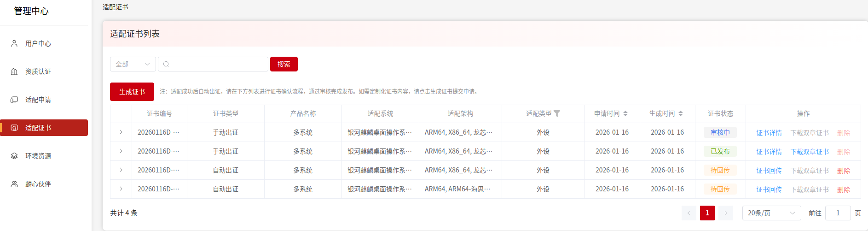The image size is (868, 231).
Task: Click 证书回传 in the last row
Action: tap(769, 190)
